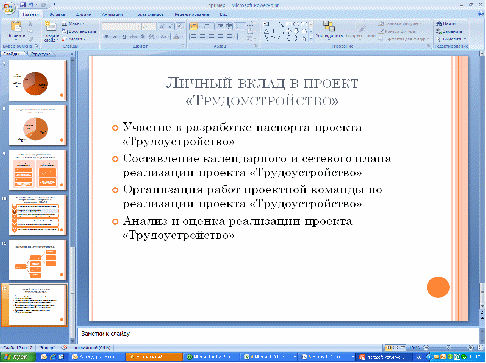Toggle Italic formatting

[115, 36]
